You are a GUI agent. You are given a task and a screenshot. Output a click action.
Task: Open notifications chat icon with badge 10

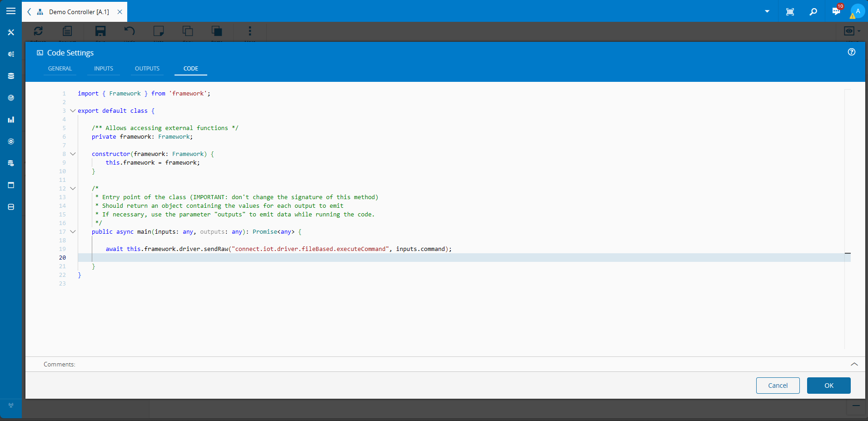[836, 11]
